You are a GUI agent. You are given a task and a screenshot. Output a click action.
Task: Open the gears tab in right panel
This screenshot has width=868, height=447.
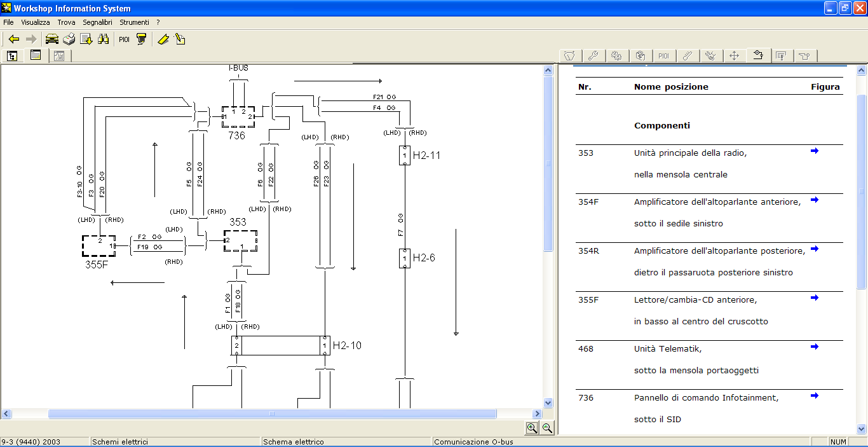616,56
